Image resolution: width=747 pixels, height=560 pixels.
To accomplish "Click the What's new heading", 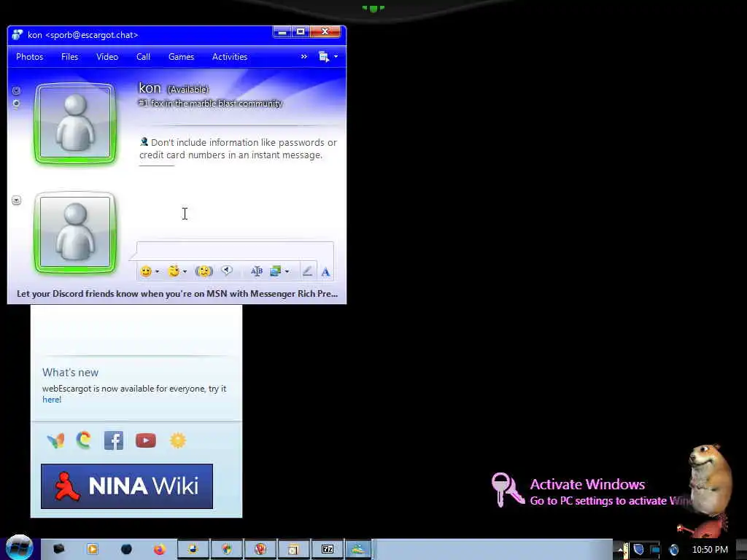I will coord(71,373).
